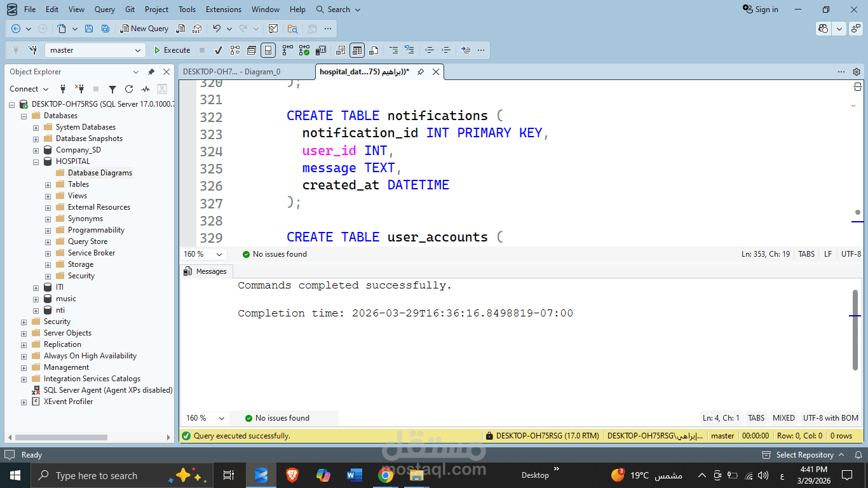Click the Increase Indent icon
Image resolution: width=868 pixels, height=488 pixels.
click(446, 50)
